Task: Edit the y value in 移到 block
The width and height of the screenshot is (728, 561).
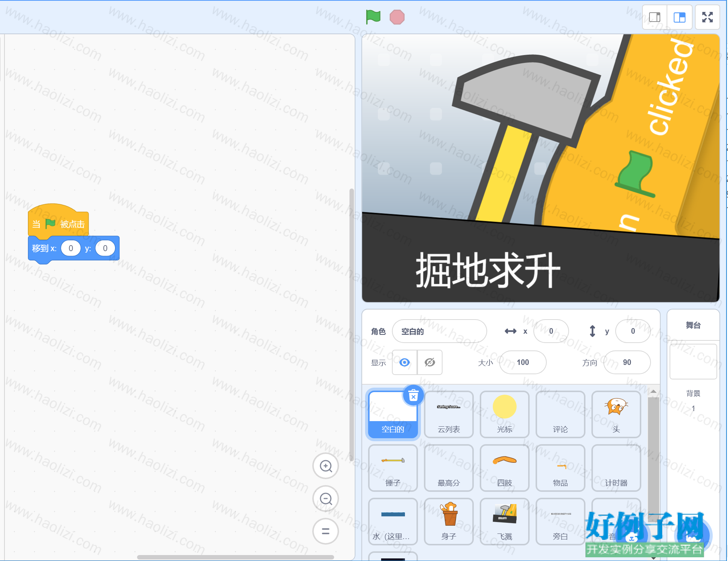Action: (x=105, y=248)
